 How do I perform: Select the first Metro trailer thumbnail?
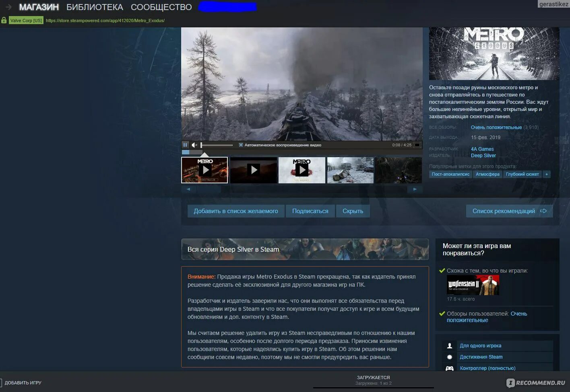[204, 170]
